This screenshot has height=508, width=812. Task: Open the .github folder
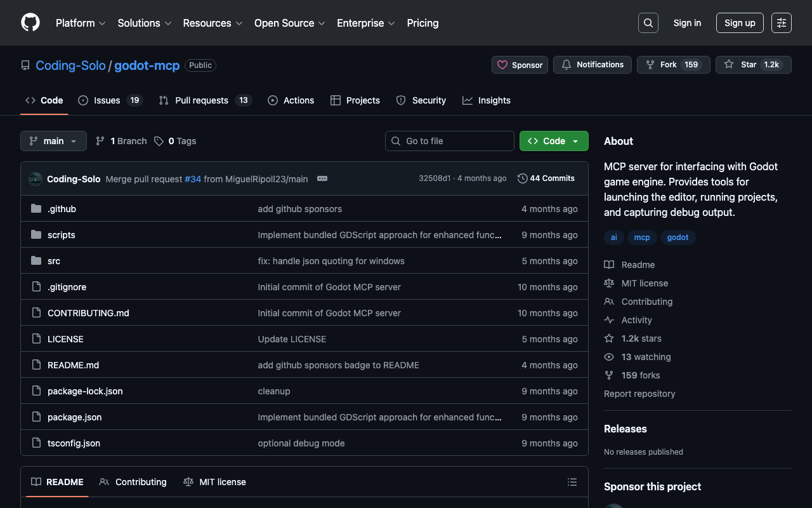point(62,209)
